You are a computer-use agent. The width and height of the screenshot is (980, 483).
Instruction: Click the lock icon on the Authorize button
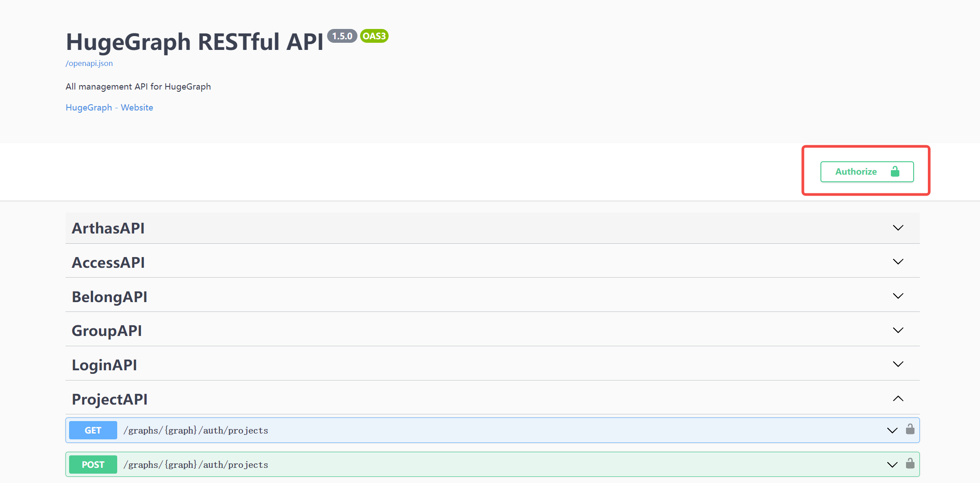click(x=895, y=172)
